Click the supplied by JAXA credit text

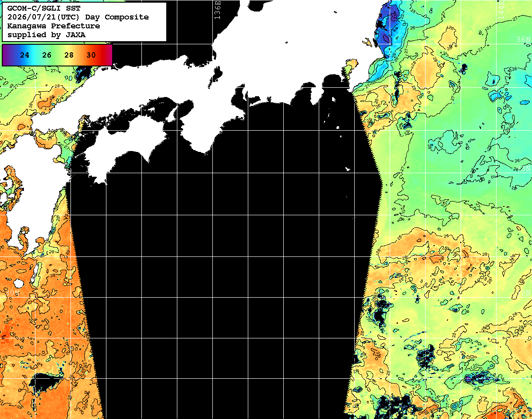click(47, 35)
